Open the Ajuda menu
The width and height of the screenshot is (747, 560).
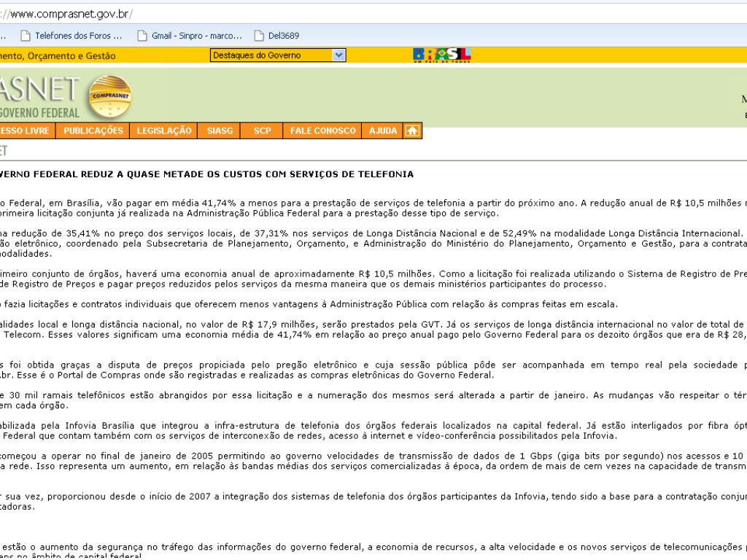pos(383,131)
